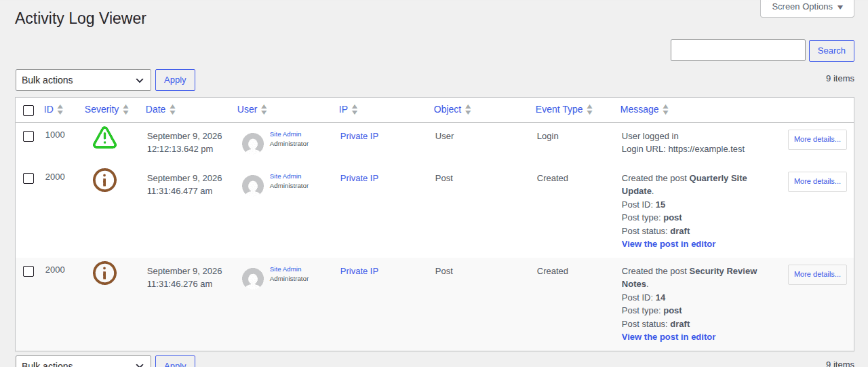Click the warning severity icon for the Login event
This screenshot has height=367, width=868.
[x=104, y=138]
